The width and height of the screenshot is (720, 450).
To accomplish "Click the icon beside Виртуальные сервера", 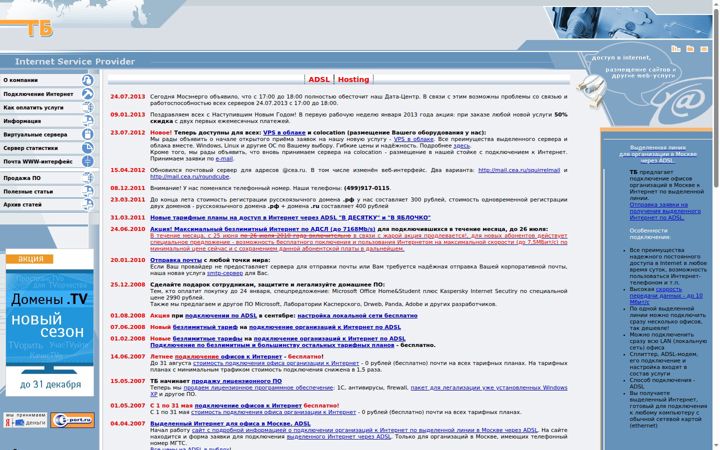I will (x=87, y=135).
